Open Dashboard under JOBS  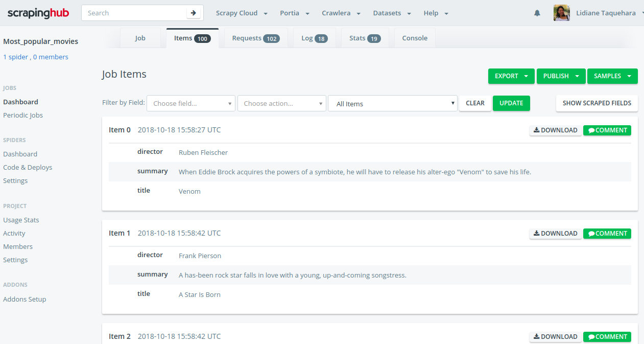coord(20,102)
